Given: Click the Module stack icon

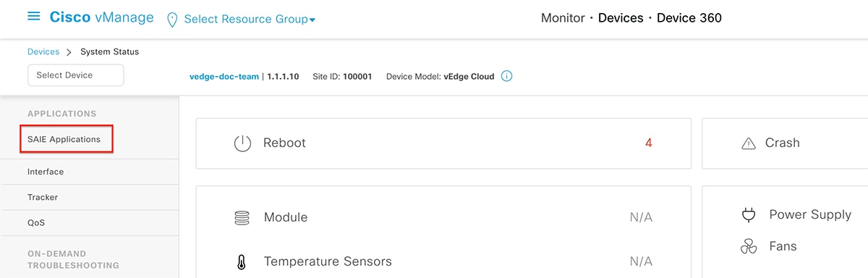Looking at the screenshot, I should pyautogui.click(x=242, y=217).
